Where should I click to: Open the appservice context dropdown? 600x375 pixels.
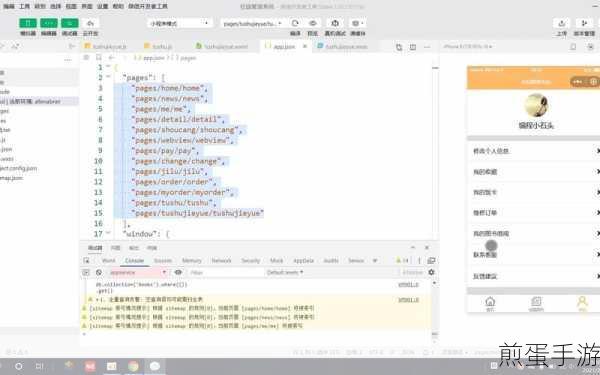(x=138, y=272)
